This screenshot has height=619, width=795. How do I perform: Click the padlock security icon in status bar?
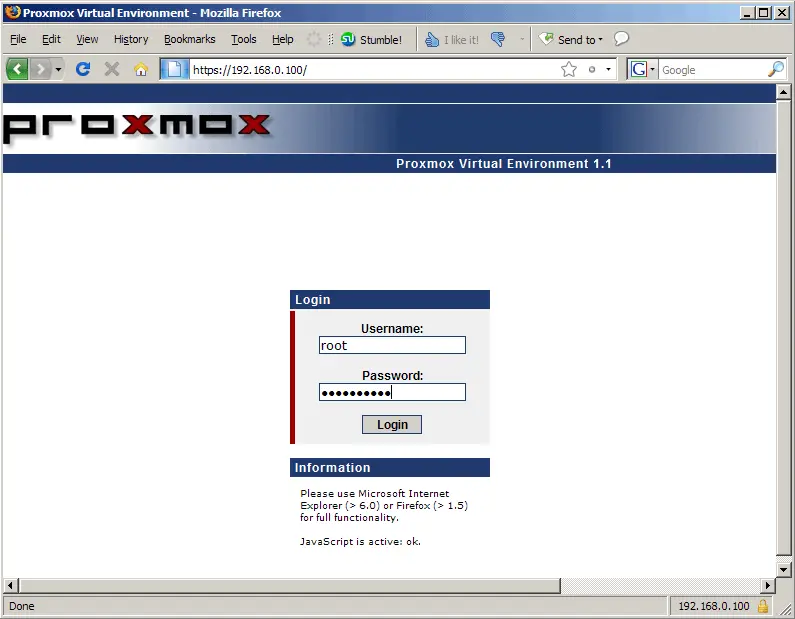click(x=763, y=606)
